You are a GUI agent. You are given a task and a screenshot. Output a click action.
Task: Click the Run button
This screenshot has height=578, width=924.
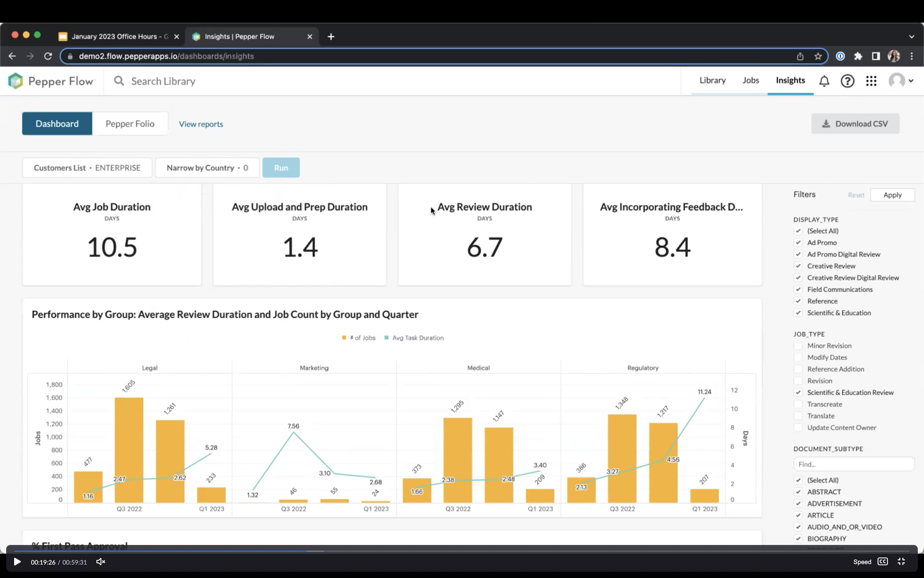[281, 167]
